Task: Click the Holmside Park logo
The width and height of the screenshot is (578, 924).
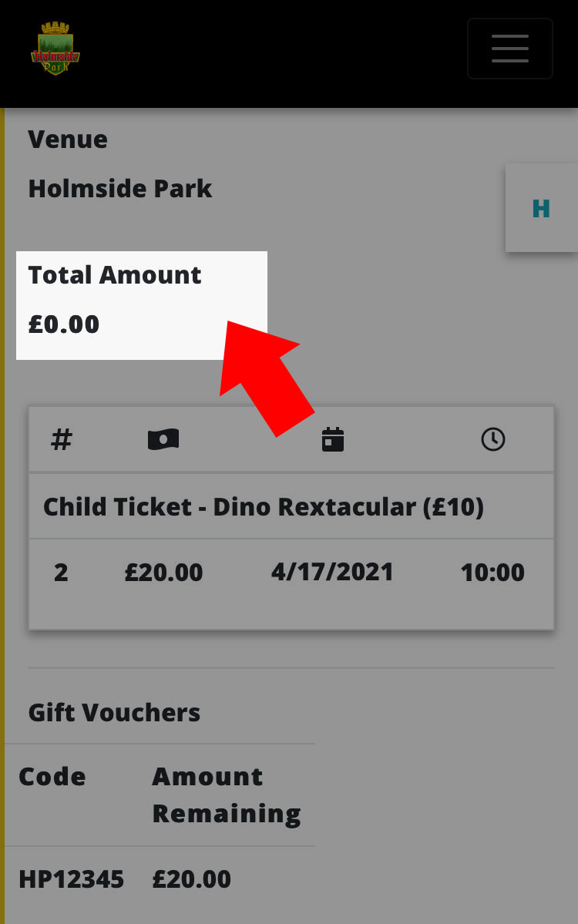Action: pyautogui.click(x=55, y=49)
